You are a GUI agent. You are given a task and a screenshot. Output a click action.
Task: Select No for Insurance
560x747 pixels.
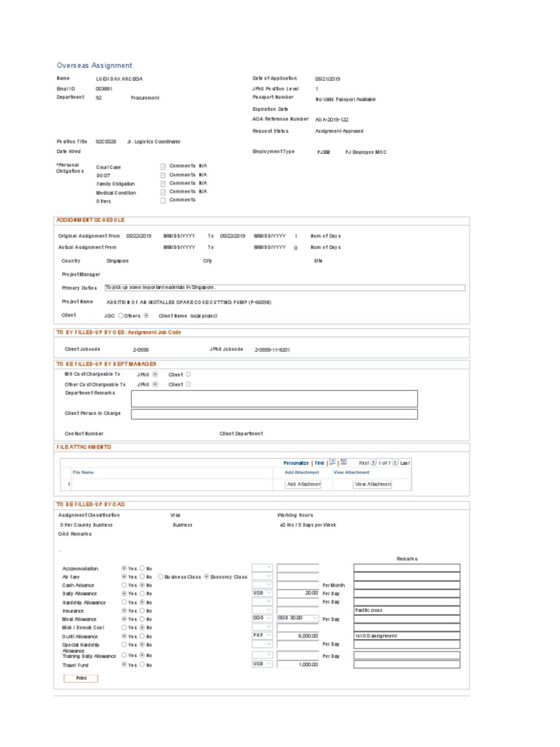tap(142, 611)
